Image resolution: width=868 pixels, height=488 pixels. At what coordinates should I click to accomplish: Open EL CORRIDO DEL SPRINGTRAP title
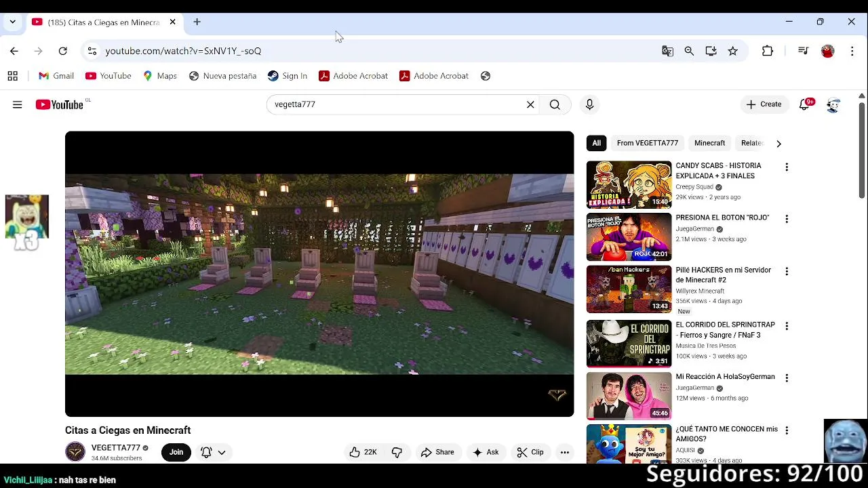click(725, 330)
